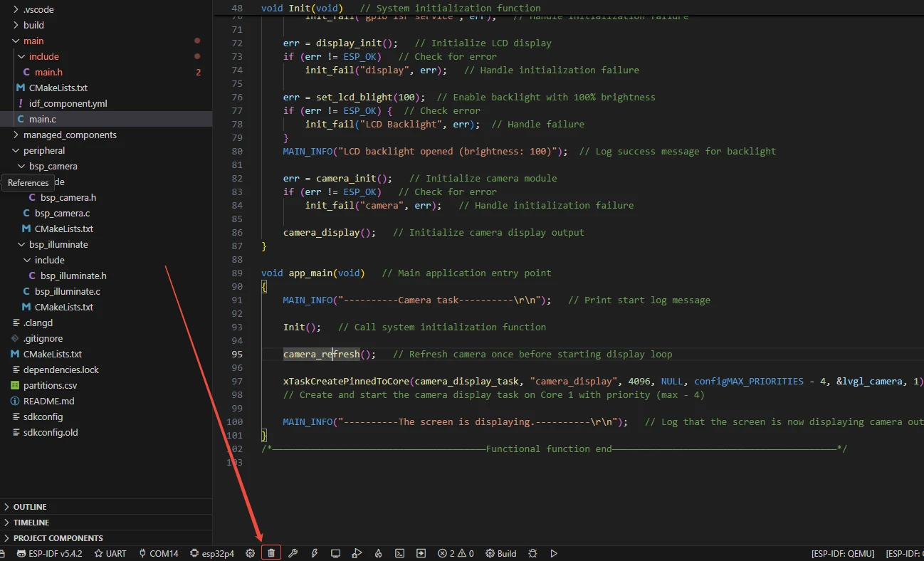Collapse the bsp_illuminate folder

58,244
